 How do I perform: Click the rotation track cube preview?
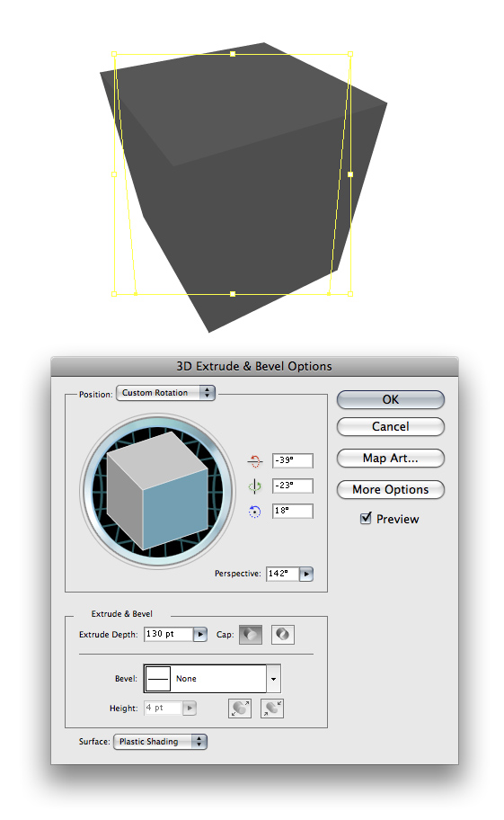pyautogui.click(x=157, y=491)
